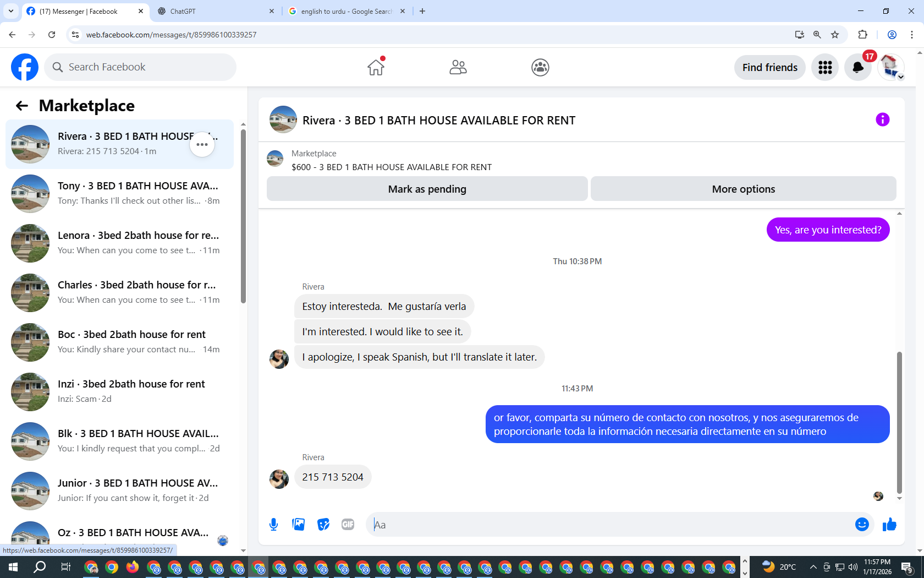Click the address bar URL
924x578 pixels.
(171, 35)
